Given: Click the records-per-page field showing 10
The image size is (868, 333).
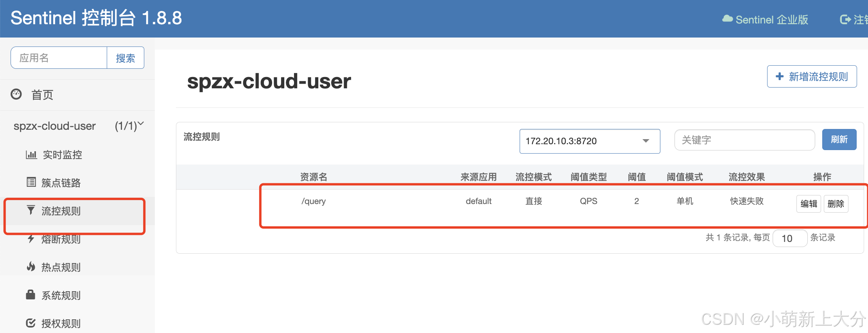Looking at the screenshot, I should pyautogui.click(x=790, y=238).
